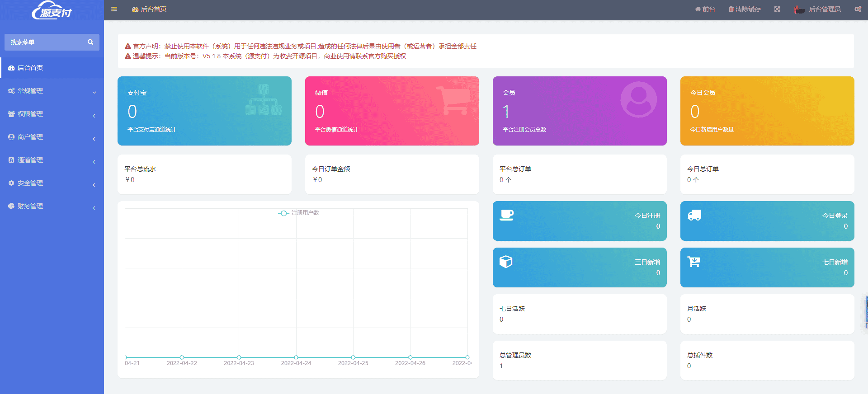Click the 总管理员数 label
Screen dimensions: 868x394
[515, 355]
